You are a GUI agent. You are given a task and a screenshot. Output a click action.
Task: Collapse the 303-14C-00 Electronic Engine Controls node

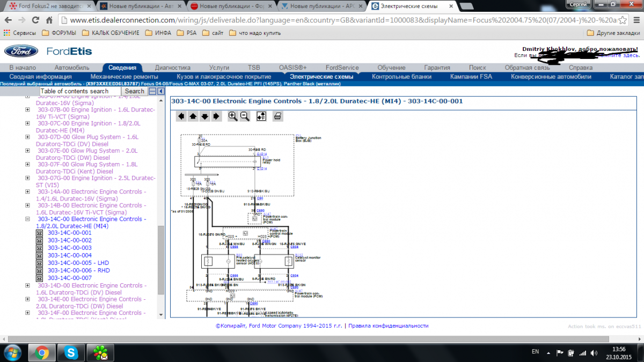point(27,219)
